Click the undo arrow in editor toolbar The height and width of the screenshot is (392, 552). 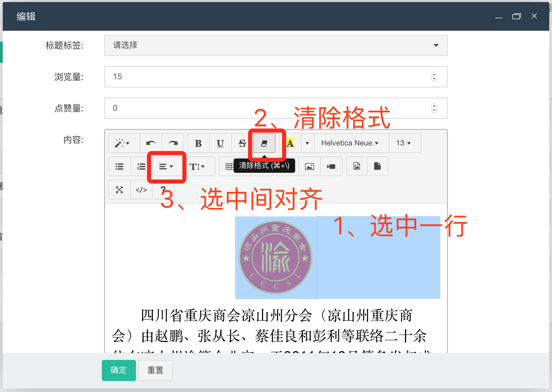coord(151,143)
